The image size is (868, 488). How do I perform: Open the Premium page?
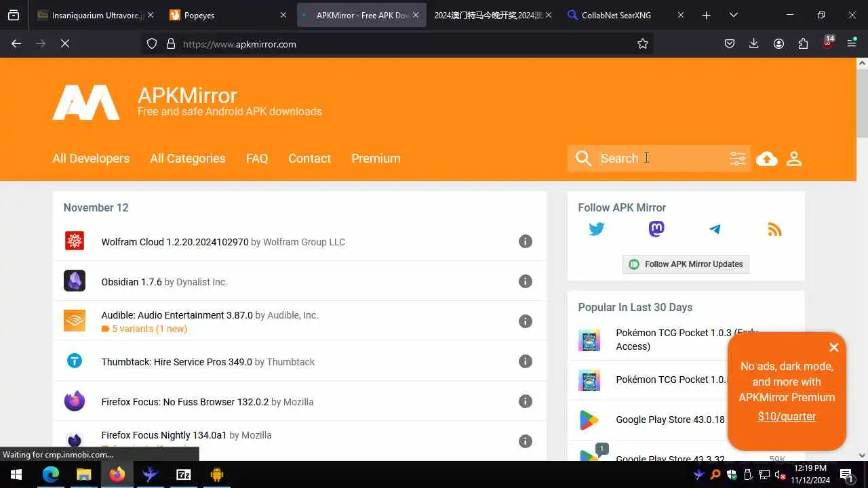coord(376,159)
